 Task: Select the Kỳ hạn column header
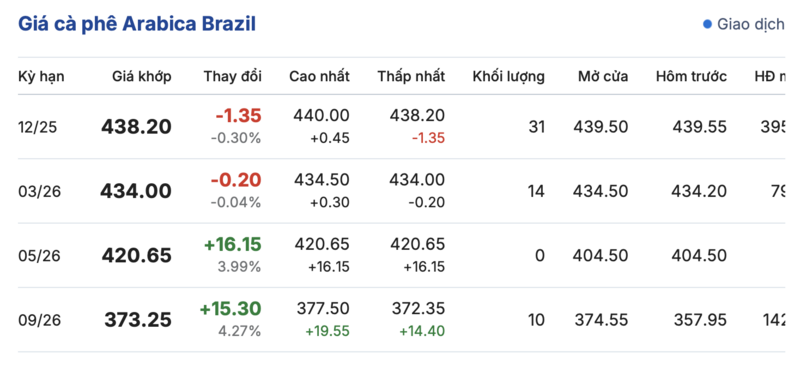click(x=41, y=76)
